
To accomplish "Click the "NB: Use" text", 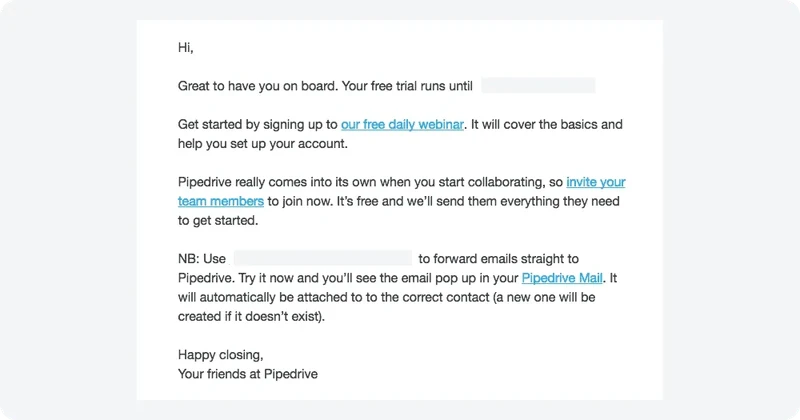I will [203, 258].
